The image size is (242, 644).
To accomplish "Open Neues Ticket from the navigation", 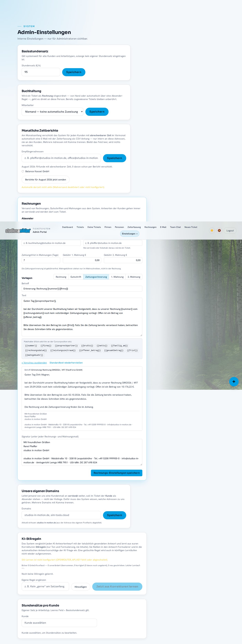I will (x=191, y=227).
